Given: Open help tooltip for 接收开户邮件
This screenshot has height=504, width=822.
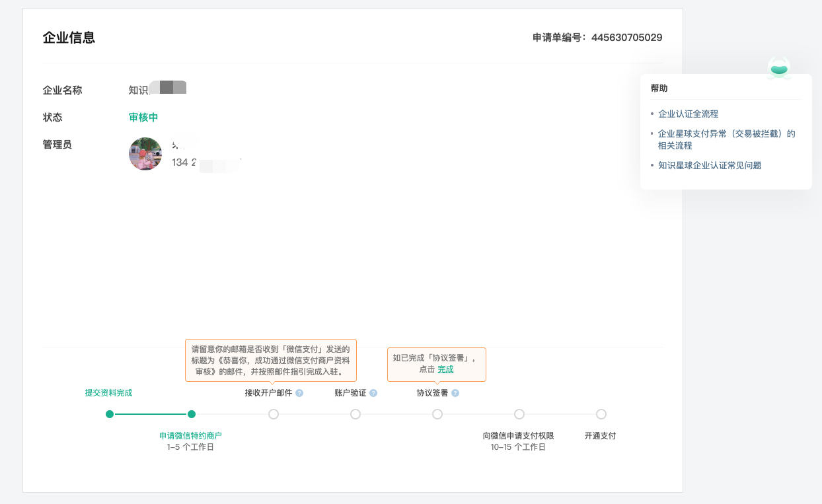Looking at the screenshot, I should pyautogui.click(x=299, y=393).
